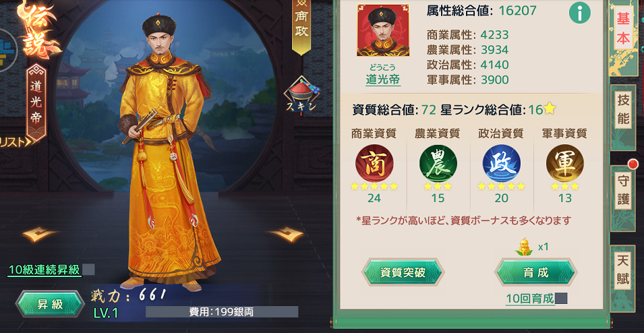Open the スキン skin icon
Viewport: 644px width, 333px height.
tap(302, 96)
